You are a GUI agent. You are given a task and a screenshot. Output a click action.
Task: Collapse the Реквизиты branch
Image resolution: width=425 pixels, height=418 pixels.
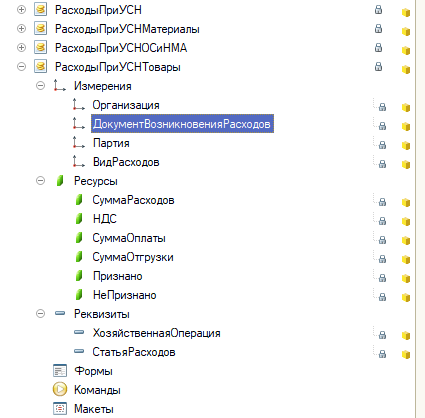click(40, 314)
